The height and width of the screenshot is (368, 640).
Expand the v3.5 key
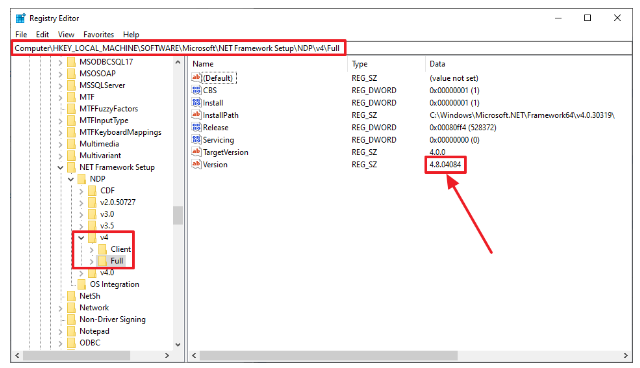[x=81, y=226]
